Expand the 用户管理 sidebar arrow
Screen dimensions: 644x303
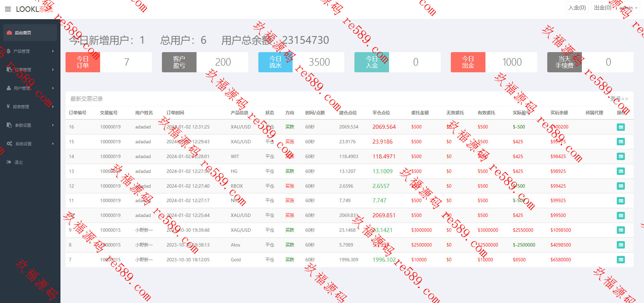click(53, 88)
